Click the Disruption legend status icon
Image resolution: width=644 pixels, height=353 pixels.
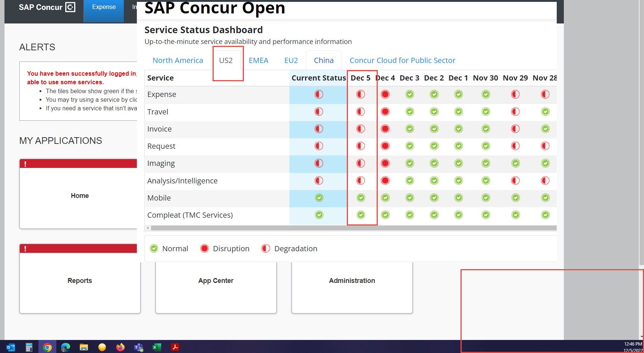[x=204, y=248]
